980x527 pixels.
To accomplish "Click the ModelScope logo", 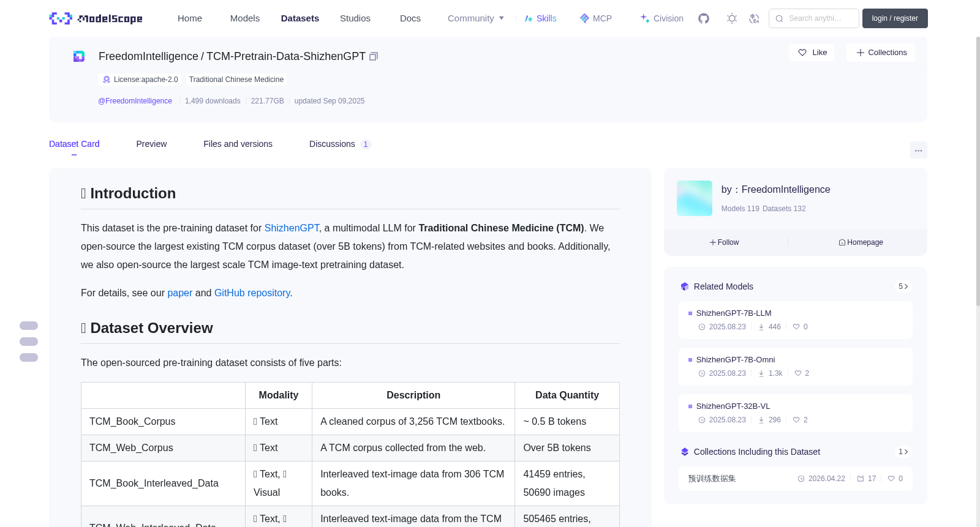I will point(96,18).
